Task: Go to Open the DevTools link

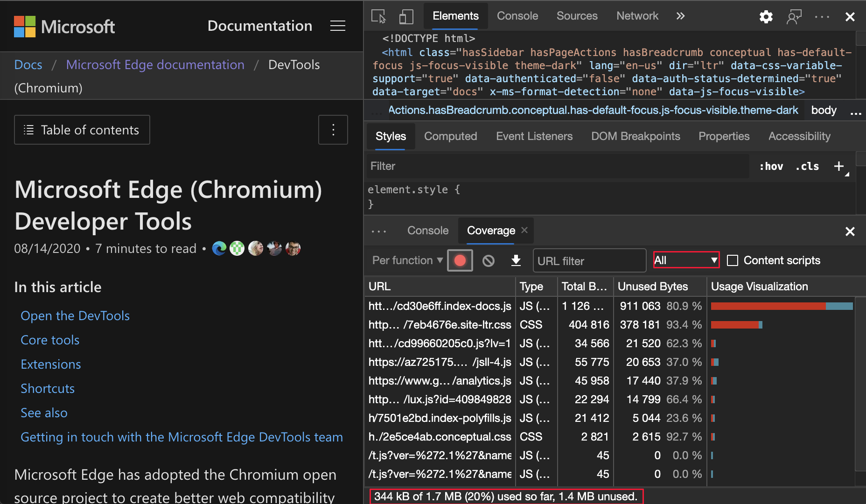Action: pos(75,316)
